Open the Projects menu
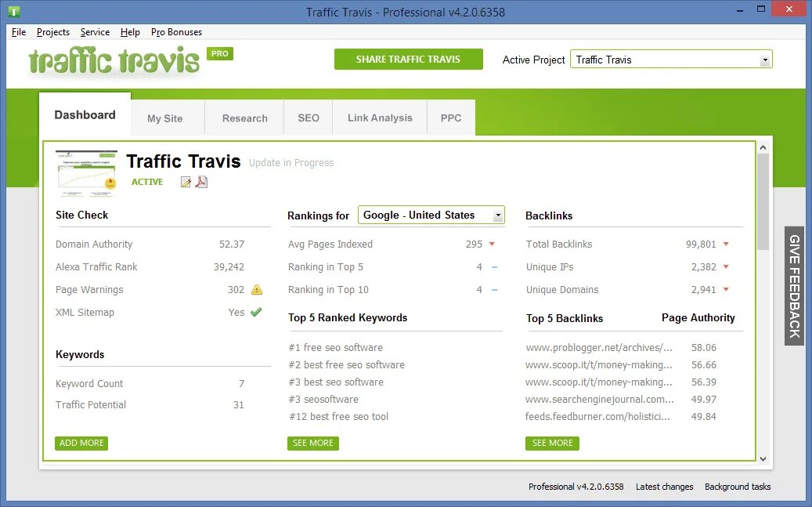 [52, 32]
